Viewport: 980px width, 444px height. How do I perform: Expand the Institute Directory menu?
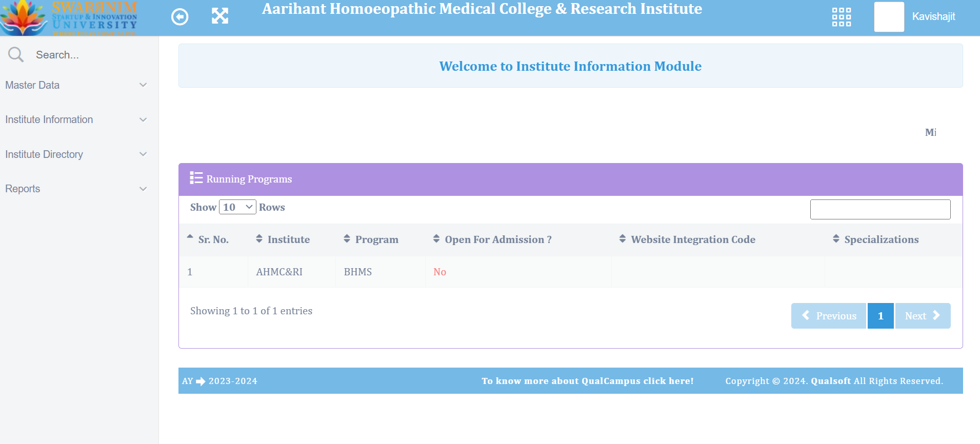click(76, 154)
